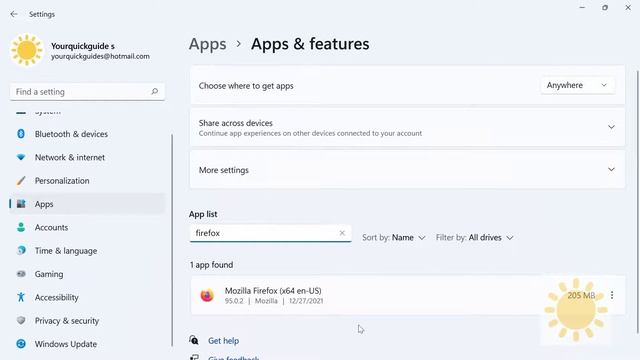This screenshot has height=360, width=640.
Task: Click the App list search field containing firefox
Action: click(270, 233)
